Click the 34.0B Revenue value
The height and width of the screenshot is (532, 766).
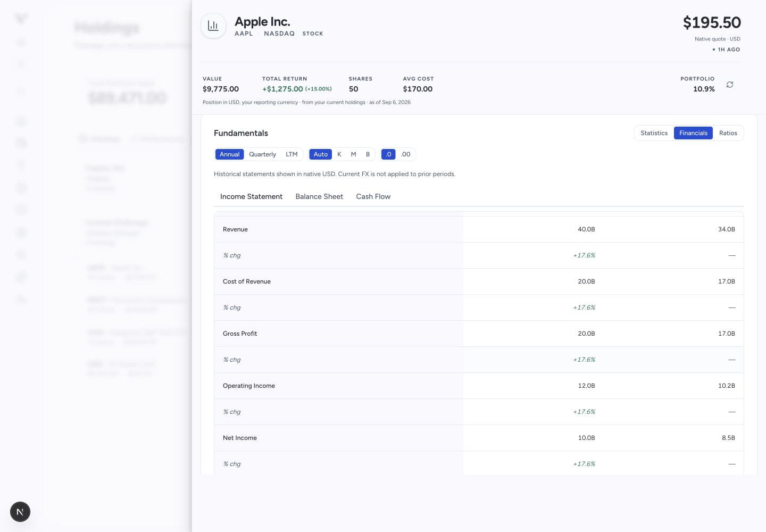pos(727,229)
